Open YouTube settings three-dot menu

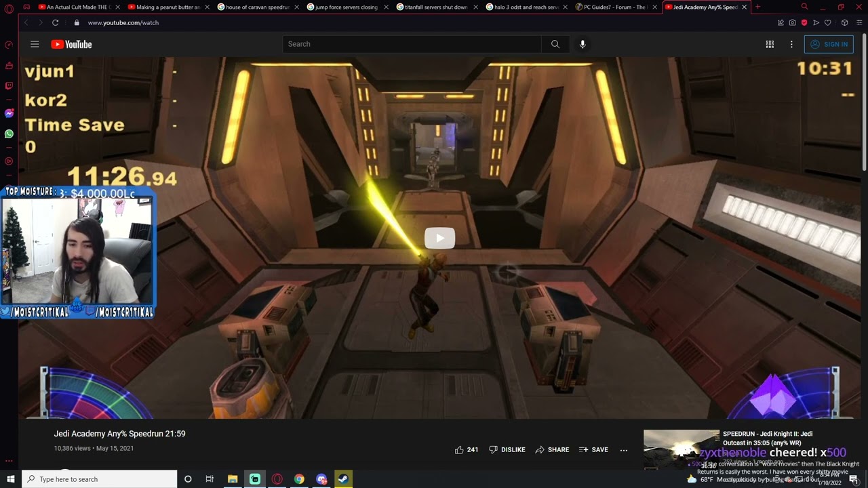[x=791, y=44]
